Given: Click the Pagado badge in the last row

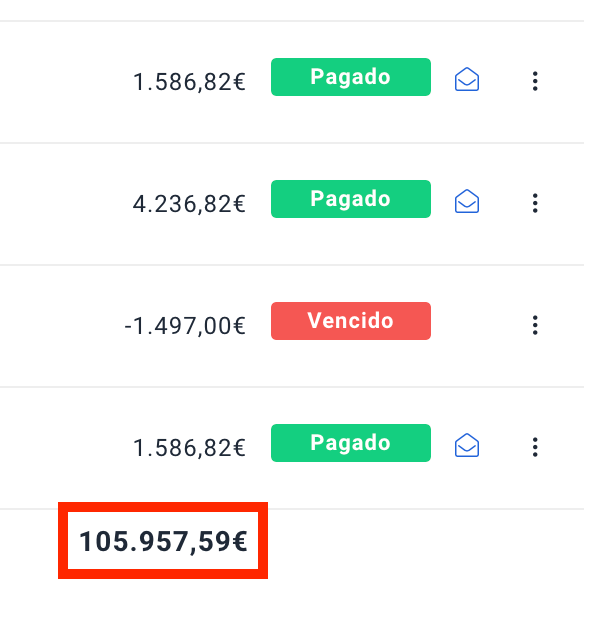Looking at the screenshot, I should 350,443.
